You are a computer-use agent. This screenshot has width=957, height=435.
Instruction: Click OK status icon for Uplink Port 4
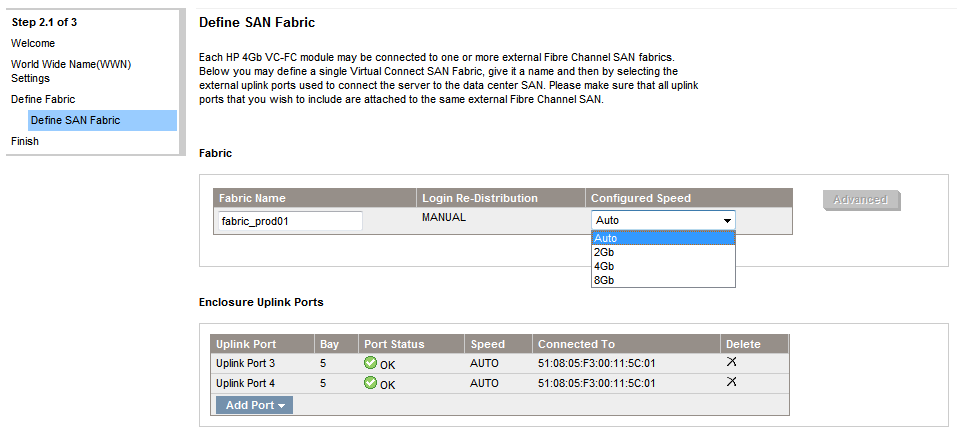click(371, 383)
